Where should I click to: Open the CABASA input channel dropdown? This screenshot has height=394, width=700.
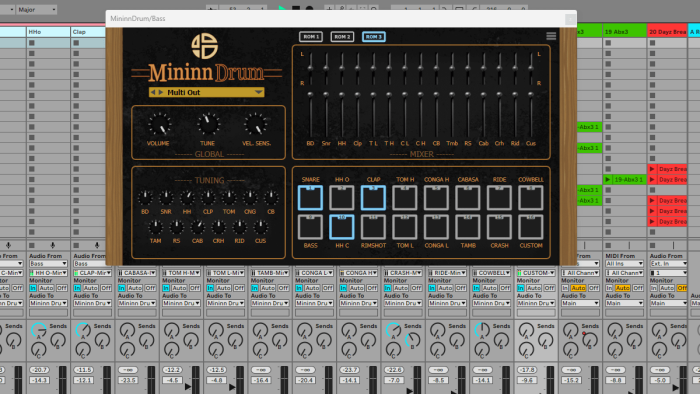tap(137, 273)
